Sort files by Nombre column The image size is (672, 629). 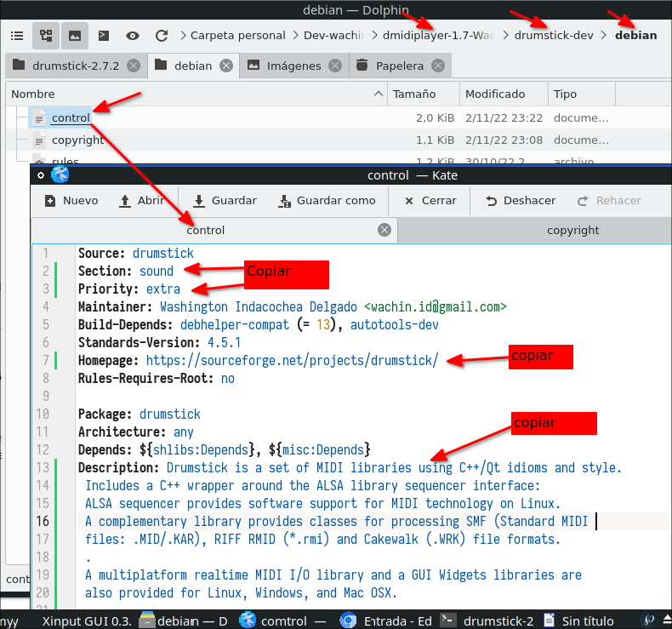tap(196, 94)
